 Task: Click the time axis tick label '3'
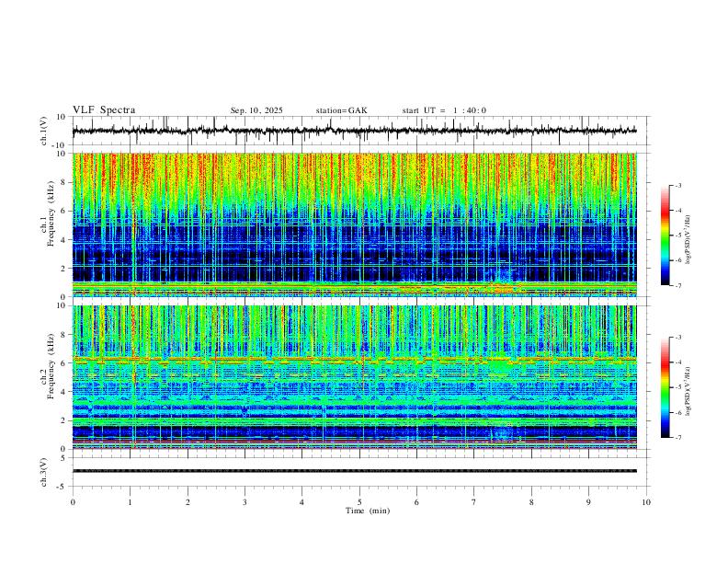click(x=245, y=502)
